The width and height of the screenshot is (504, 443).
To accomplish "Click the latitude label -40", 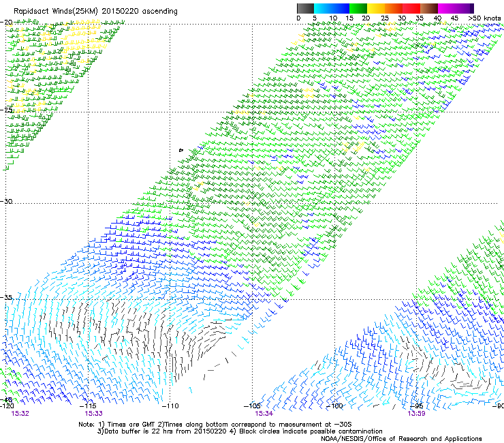I will (6, 400).
